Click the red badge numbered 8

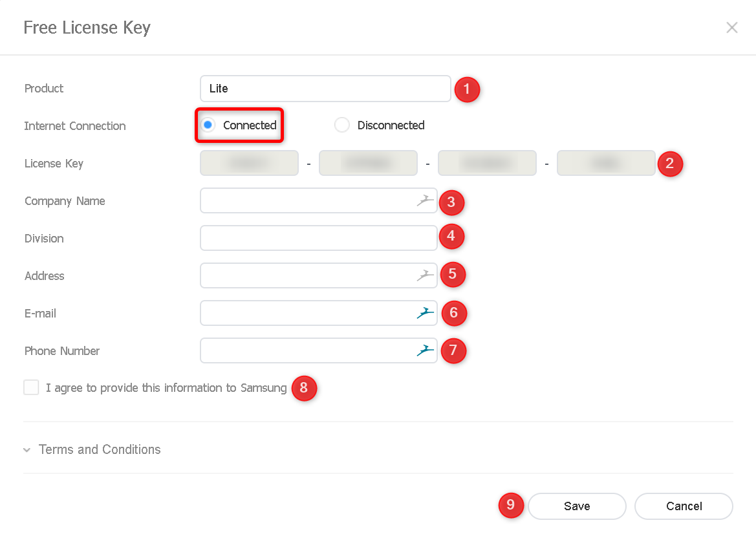(305, 389)
